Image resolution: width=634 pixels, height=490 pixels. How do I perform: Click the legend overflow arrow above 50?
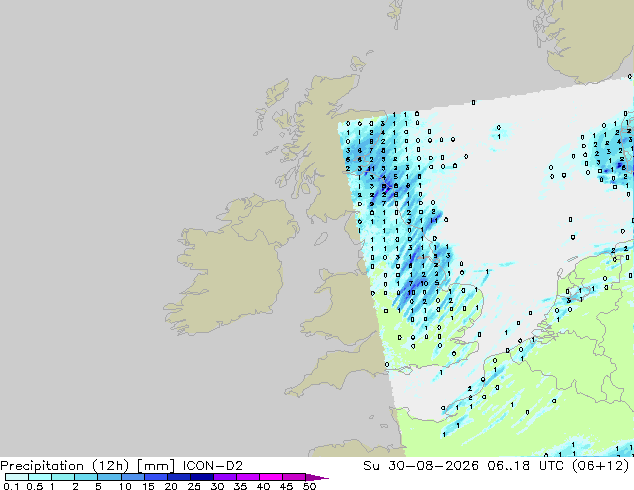[x=317, y=477]
